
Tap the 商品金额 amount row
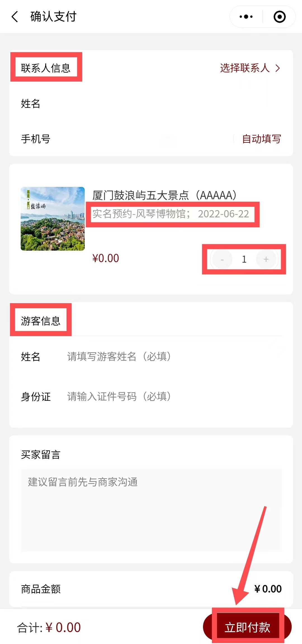click(x=151, y=589)
